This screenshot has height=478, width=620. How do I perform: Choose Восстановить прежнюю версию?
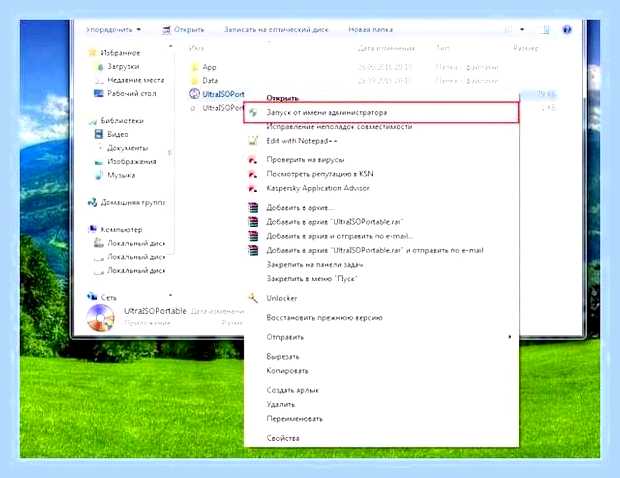[x=325, y=317]
